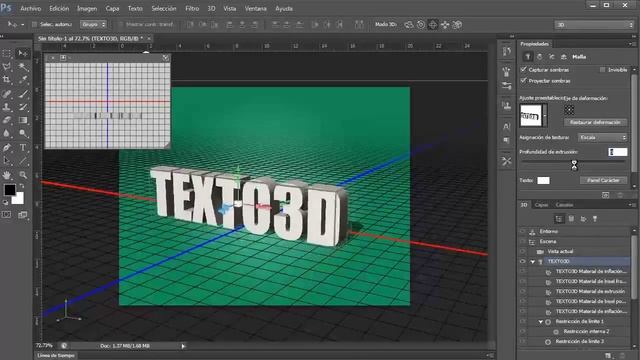This screenshot has width=640, height=360.
Task: Click the Profundidad de extrusión input field
Action: (618, 152)
